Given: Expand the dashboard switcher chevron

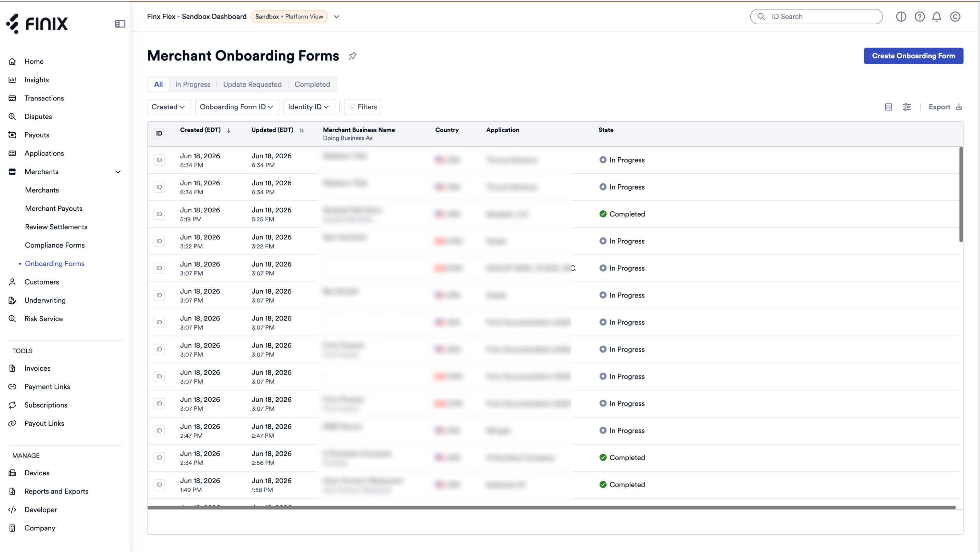Looking at the screenshot, I should (336, 17).
